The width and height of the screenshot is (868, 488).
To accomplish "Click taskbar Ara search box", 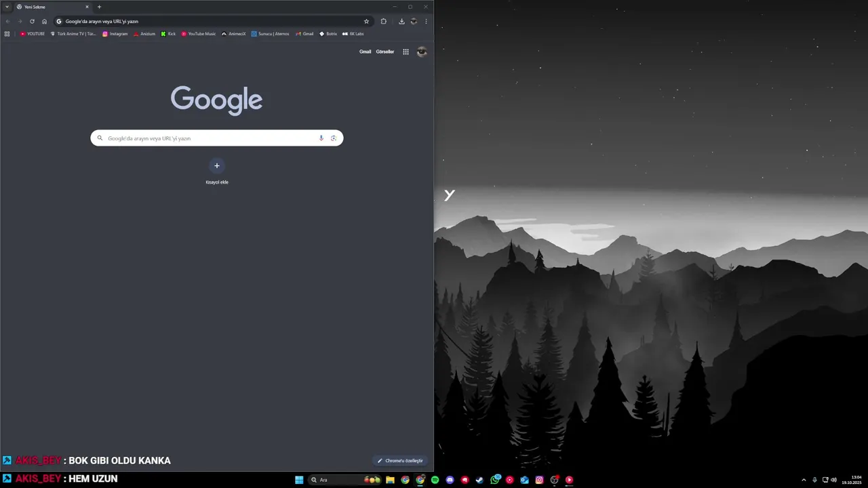I will click(345, 480).
